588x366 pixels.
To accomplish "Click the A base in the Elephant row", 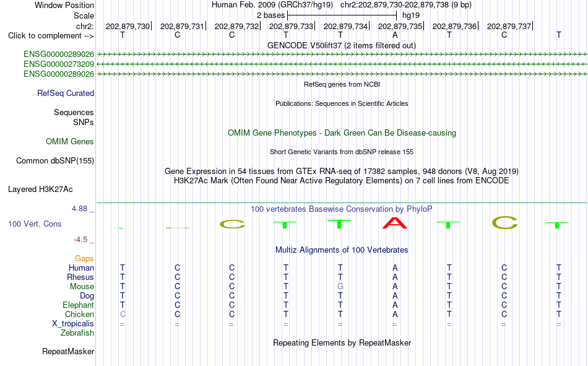I will (x=395, y=305).
